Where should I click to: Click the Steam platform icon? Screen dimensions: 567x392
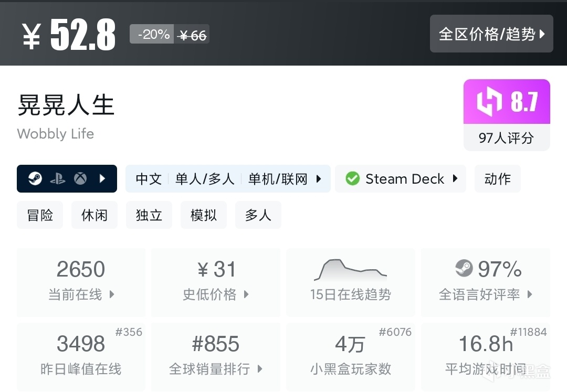pos(35,179)
